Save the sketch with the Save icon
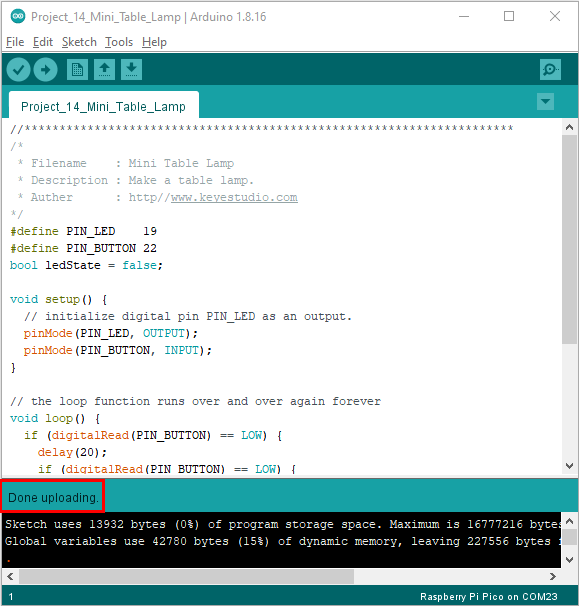This screenshot has height=606, width=579. 131,70
